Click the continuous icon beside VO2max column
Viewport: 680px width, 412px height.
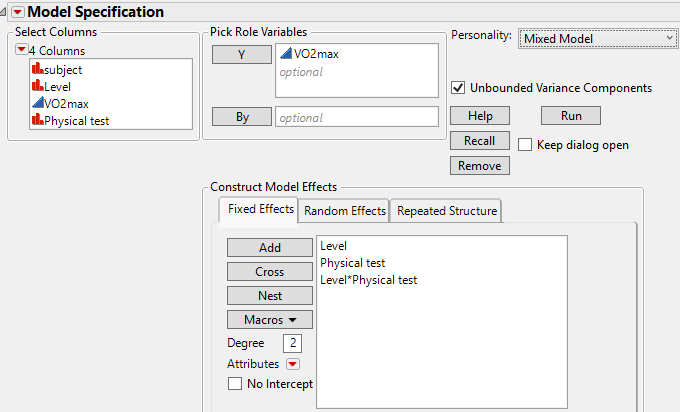click(37, 103)
